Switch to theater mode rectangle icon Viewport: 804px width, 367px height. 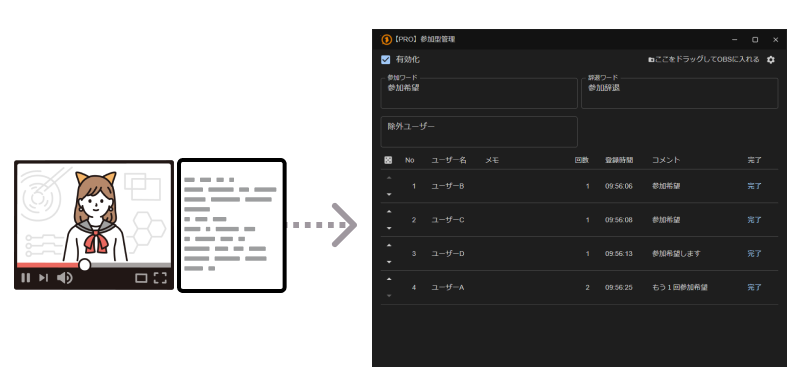[x=141, y=278]
